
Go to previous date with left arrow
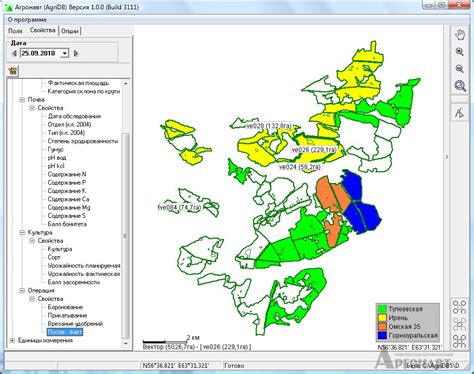click(x=14, y=53)
